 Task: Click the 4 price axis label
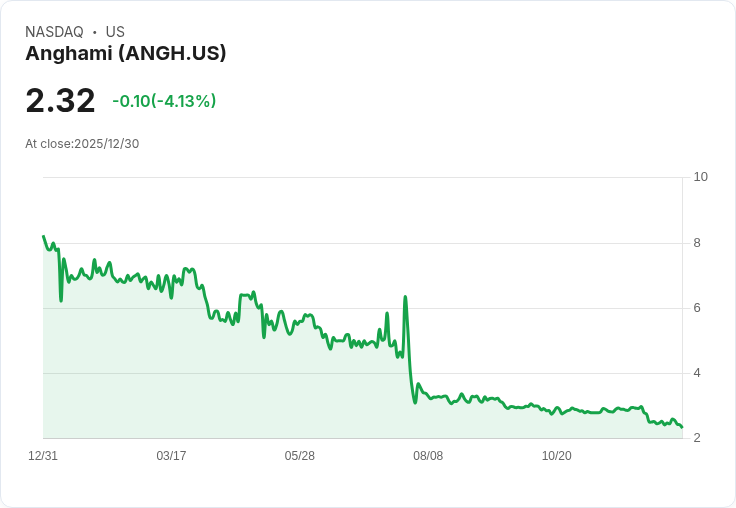click(697, 373)
